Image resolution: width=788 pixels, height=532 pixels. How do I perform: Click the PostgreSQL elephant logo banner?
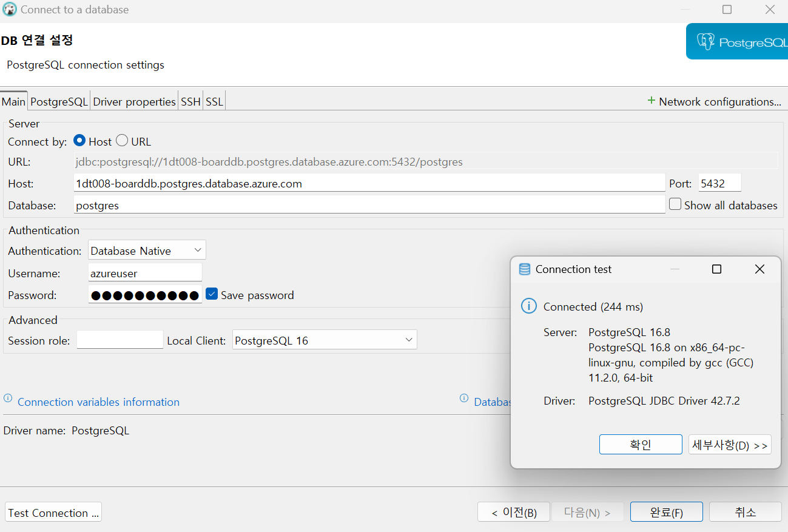coord(737,41)
